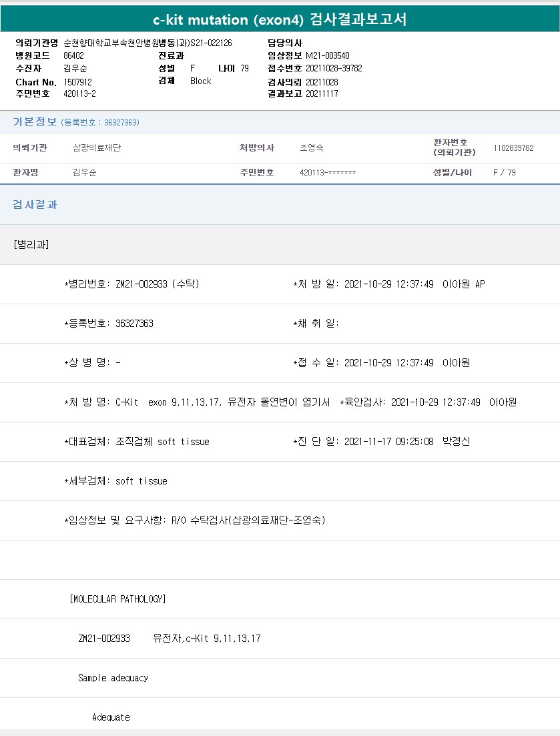560x736 pixels.
Task: Select the 의뢰기관명 순천향대학교부속천안병원 text
Action: coord(111,43)
